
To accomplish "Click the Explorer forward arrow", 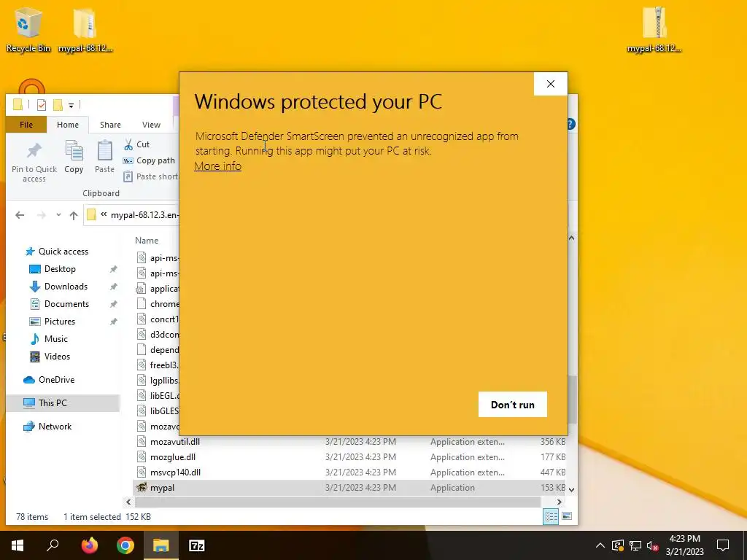I will [42, 215].
